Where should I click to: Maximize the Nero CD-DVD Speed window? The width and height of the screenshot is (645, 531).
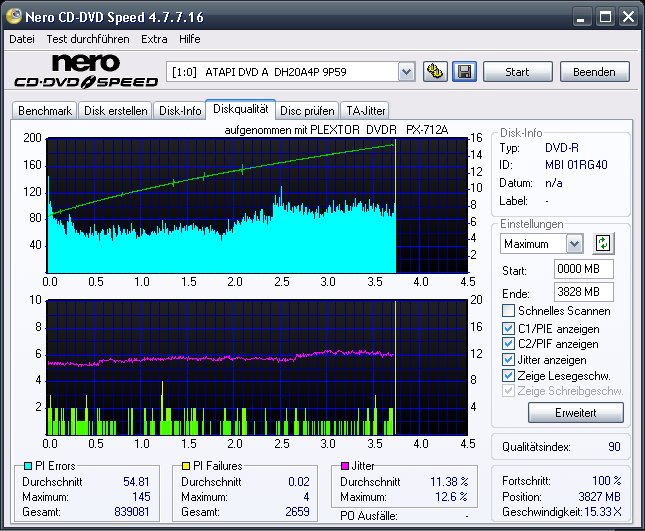pyautogui.click(x=605, y=17)
